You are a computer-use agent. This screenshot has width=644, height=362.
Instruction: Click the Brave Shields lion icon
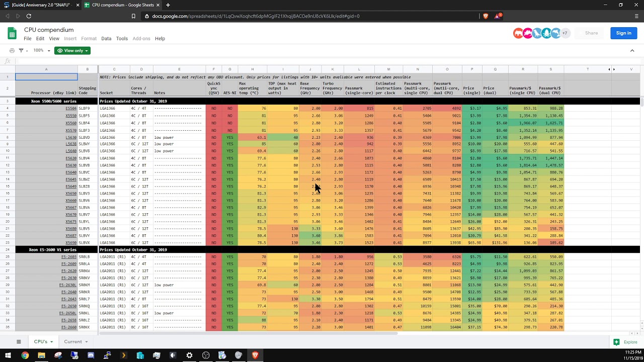click(x=486, y=16)
